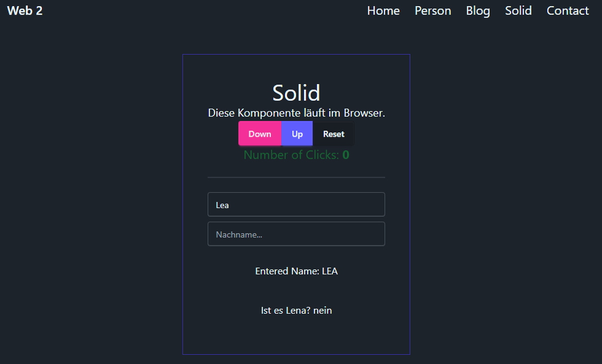
Task: Click the 'Ist es Lena?' question text
Action: click(286, 311)
